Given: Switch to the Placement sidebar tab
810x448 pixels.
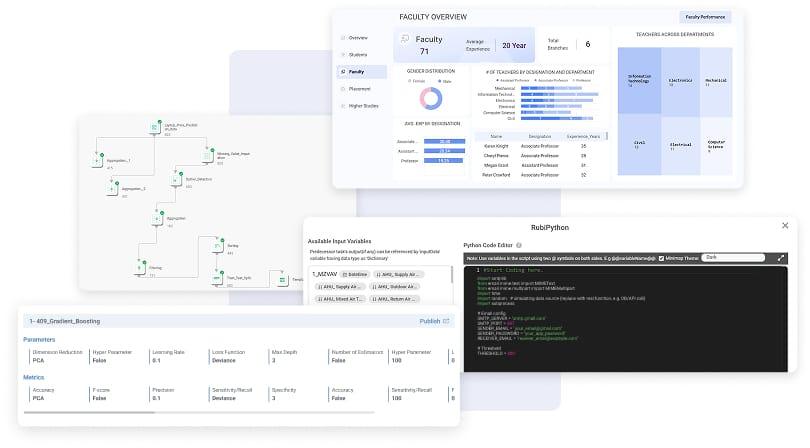Looking at the screenshot, I should [360, 88].
